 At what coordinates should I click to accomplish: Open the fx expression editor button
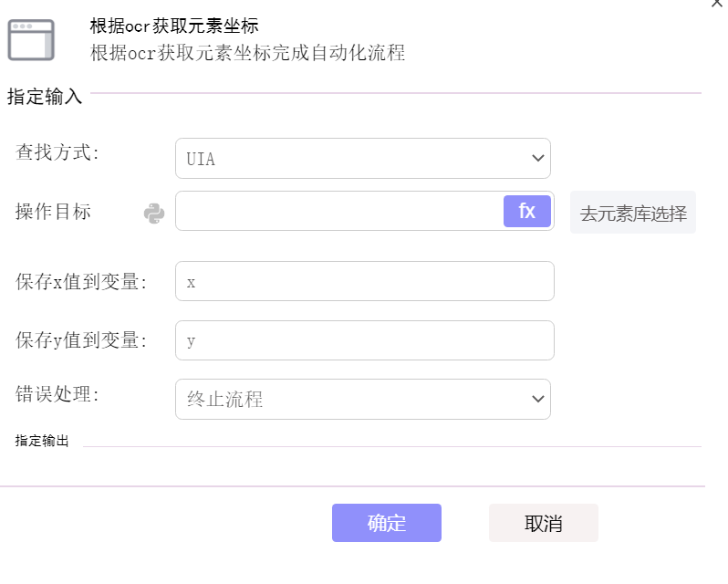tap(527, 211)
